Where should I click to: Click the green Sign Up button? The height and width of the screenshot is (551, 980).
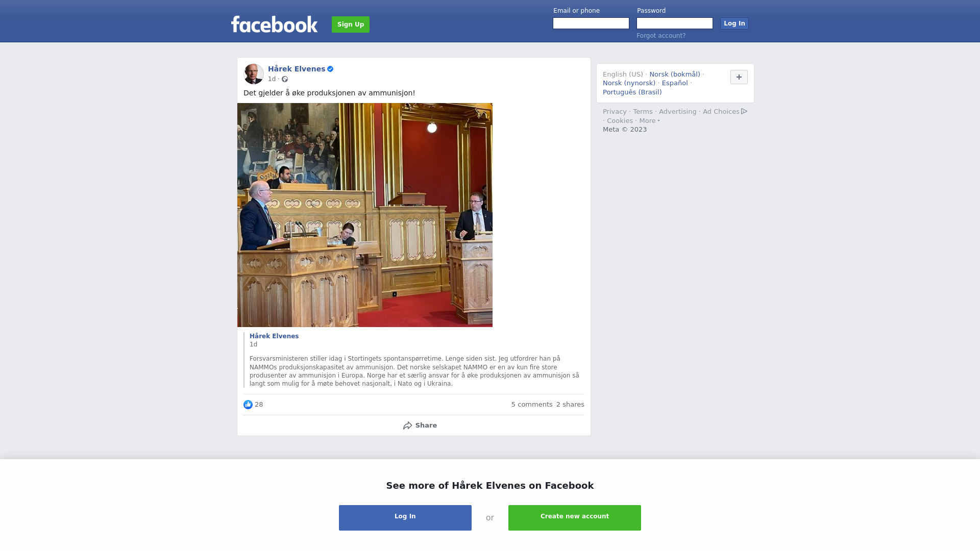351,24
